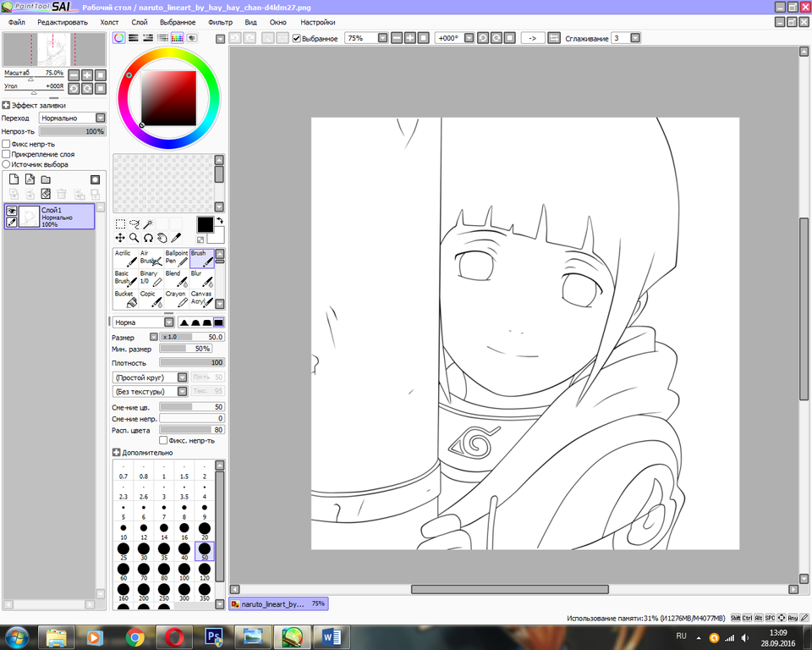Pick the 50 brush size preset
Viewport: 812px width, 650px height.
(x=205, y=552)
